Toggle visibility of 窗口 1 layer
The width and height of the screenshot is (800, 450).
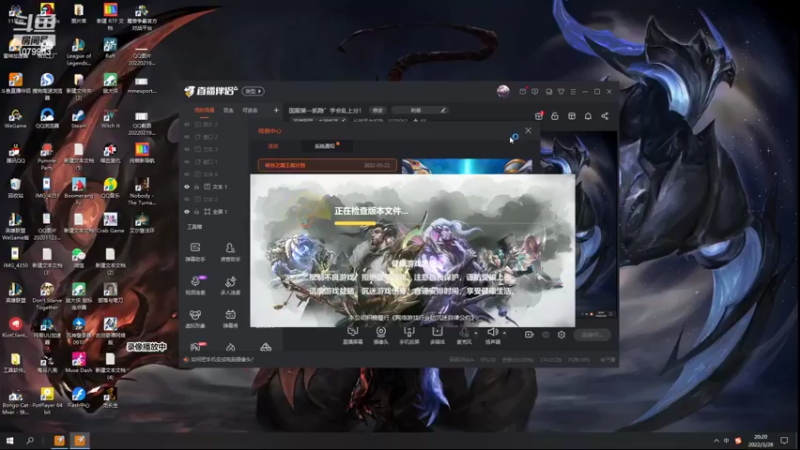click(187, 162)
